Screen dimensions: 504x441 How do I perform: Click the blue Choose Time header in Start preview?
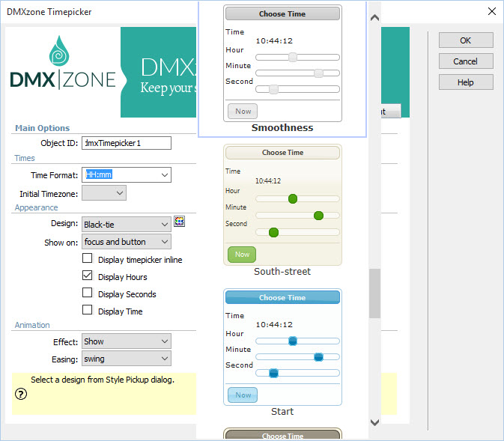(282, 297)
